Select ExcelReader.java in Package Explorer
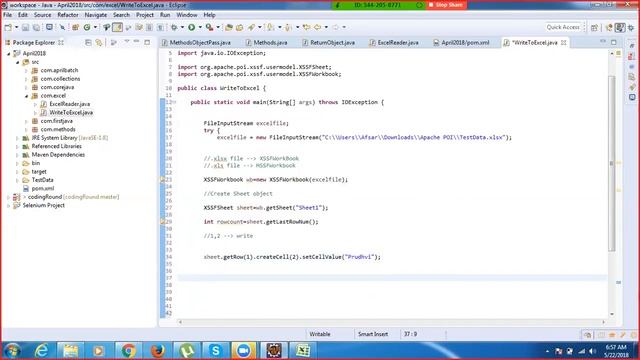Image resolution: width=640 pixels, height=360 pixels. (69, 104)
